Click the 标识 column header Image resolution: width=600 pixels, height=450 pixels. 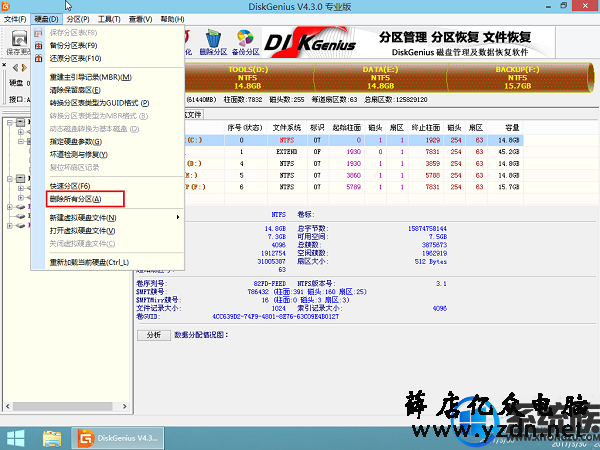pyautogui.click(x=317, y=128)
